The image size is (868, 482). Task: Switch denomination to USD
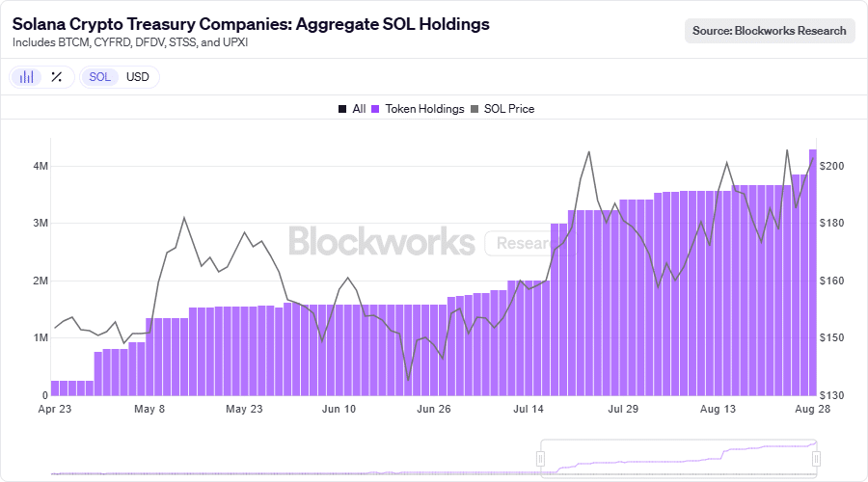pyautogui.click(x=138, y=77)
